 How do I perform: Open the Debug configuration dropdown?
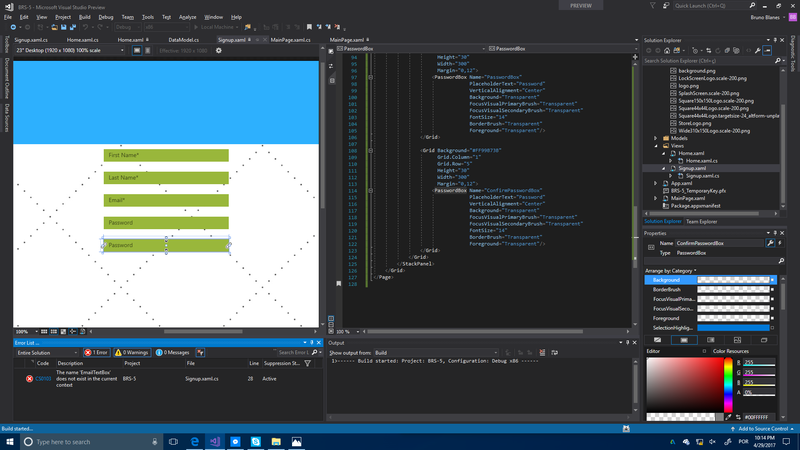128,28
